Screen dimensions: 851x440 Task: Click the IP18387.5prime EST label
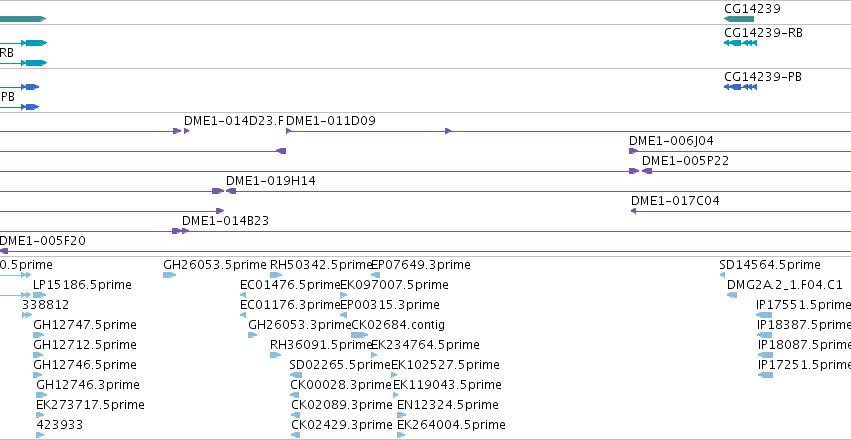pos(804,325)
